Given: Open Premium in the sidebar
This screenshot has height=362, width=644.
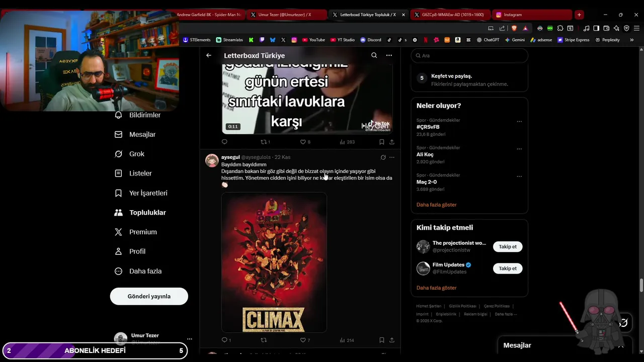Looking at the screenshot, I should pyautogui.click(x=135, y=232).
